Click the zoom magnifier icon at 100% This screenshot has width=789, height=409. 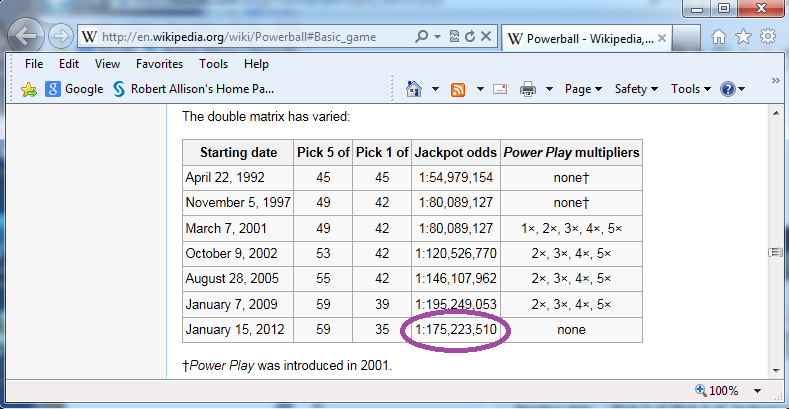pos(701,390)
